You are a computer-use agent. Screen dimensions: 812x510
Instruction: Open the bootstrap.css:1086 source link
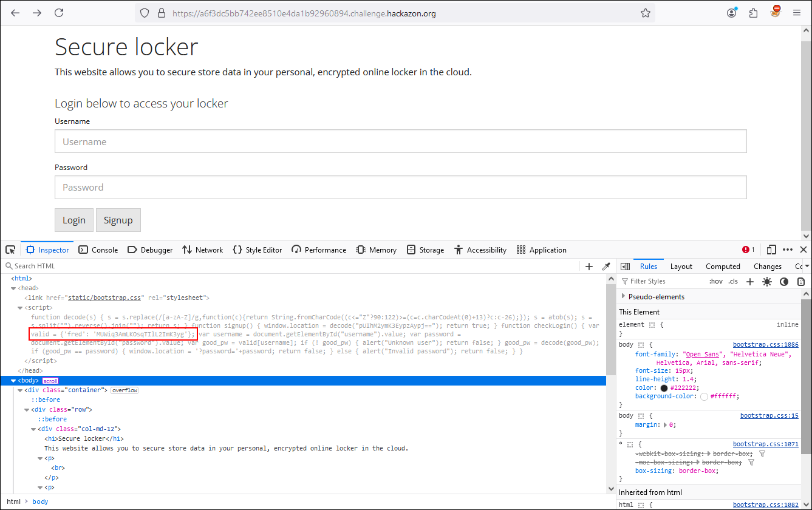point(766,344)
